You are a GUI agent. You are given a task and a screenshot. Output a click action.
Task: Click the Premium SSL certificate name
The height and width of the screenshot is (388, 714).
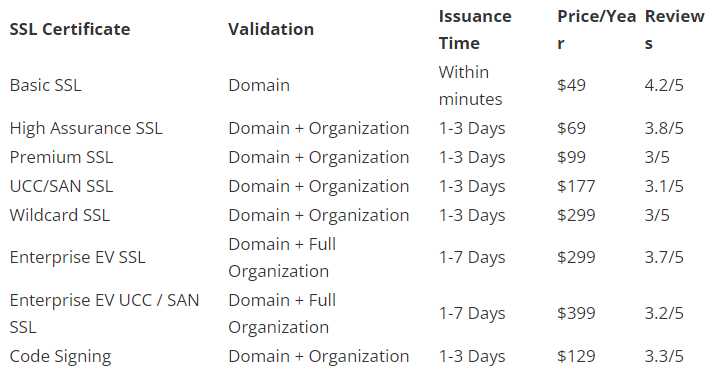(61, 158)
